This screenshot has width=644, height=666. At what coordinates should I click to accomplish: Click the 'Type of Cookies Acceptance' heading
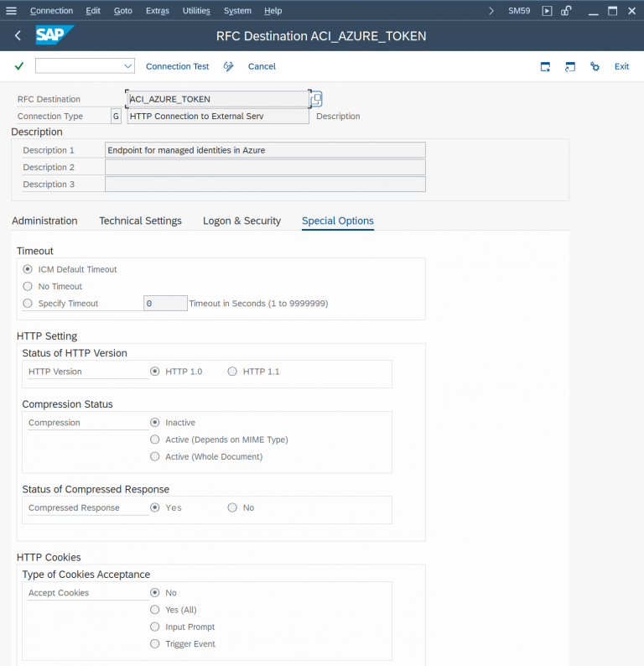click(86, 575)
